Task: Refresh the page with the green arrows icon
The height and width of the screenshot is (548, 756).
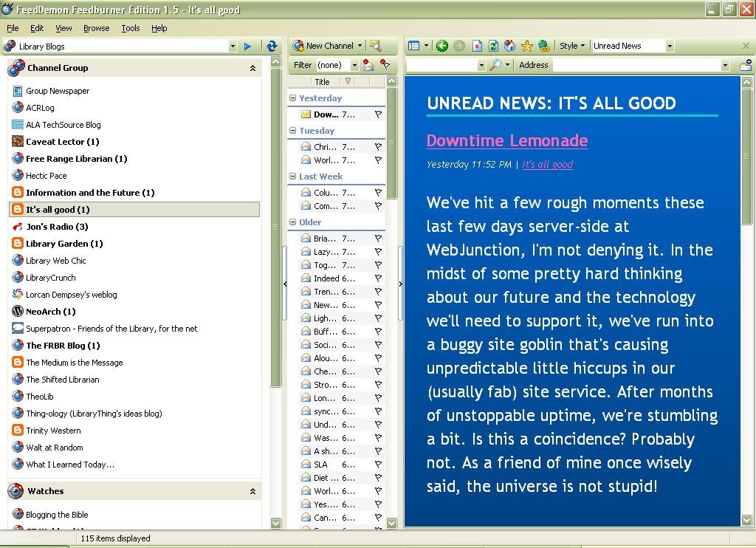Action: (x=493, y=46)
